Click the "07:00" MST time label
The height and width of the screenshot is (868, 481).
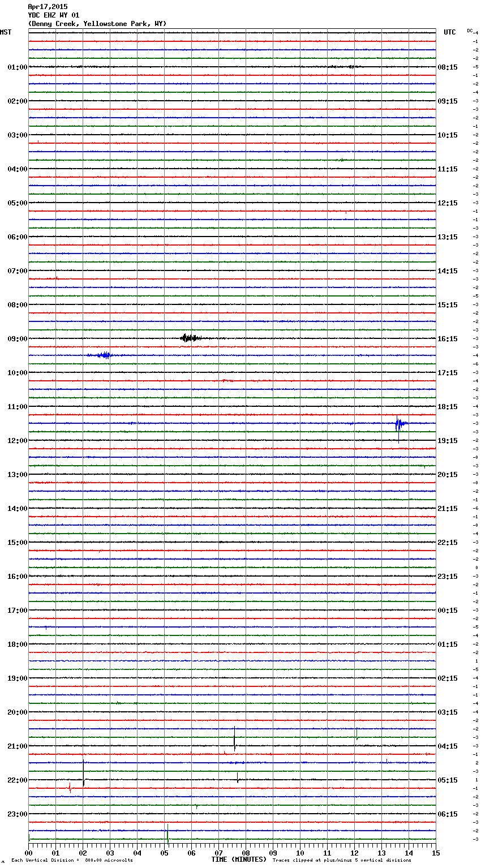point(17,271)
